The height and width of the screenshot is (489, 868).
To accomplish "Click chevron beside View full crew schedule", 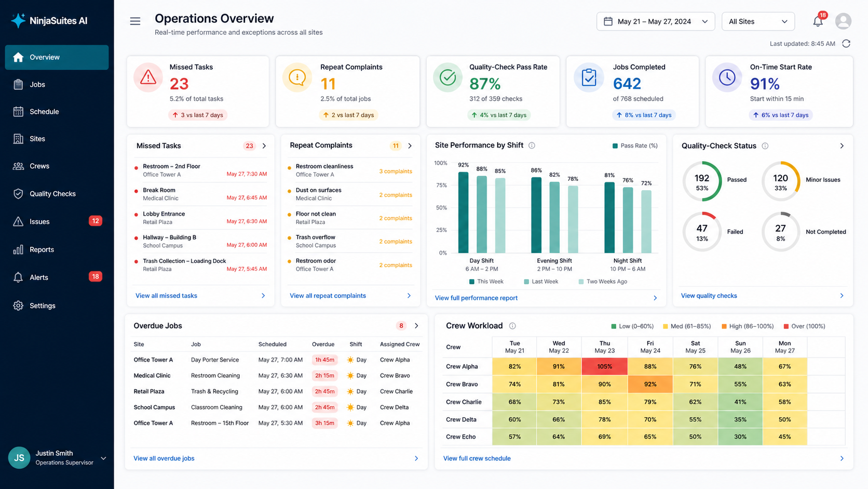I will coord(842,458).
